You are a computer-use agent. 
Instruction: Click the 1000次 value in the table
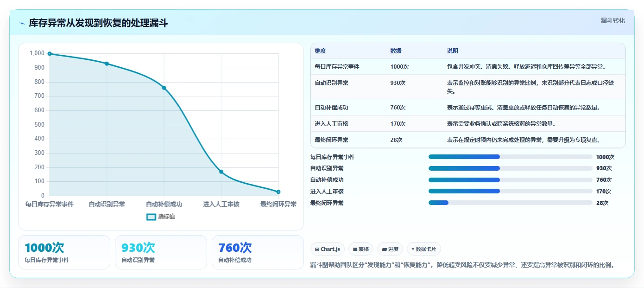coord(399,67)
